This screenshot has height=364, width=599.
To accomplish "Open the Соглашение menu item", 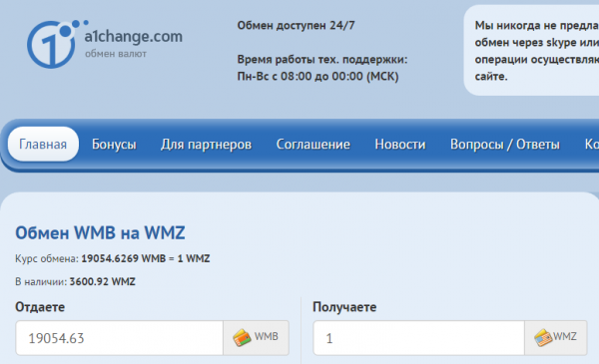I will pos(312,145).
